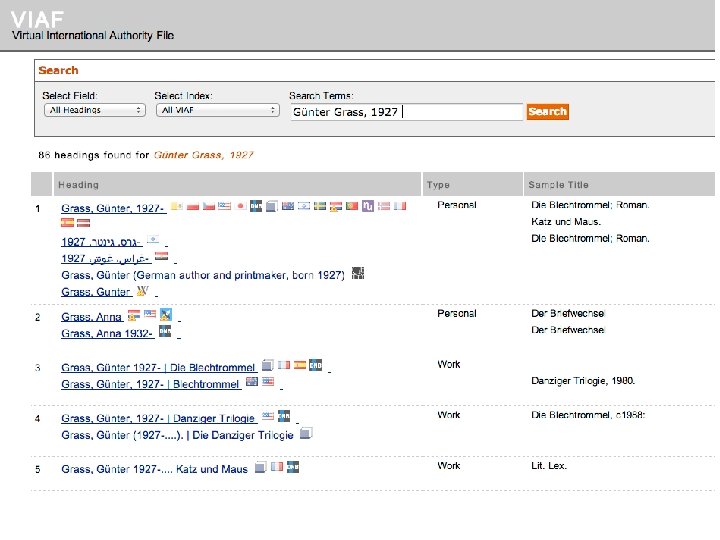Viewport: 720px width, 540px height.
Task: Open the Select Index dropdown
Action: 218,110
